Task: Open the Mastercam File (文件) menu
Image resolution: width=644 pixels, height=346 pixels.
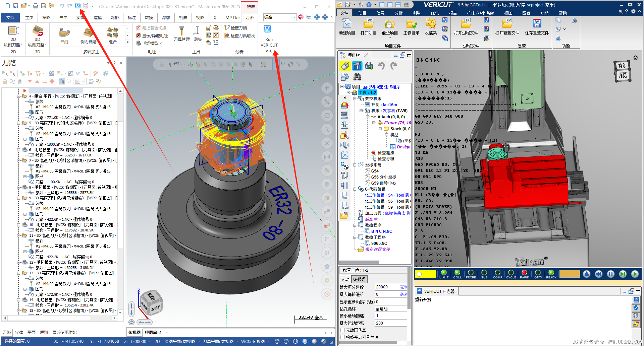Action: point(10,17)
